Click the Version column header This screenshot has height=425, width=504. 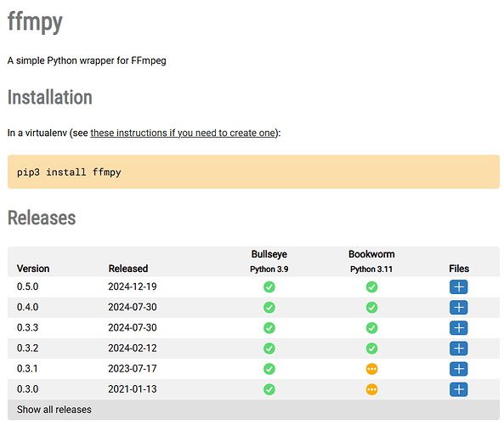pos(33,269)
